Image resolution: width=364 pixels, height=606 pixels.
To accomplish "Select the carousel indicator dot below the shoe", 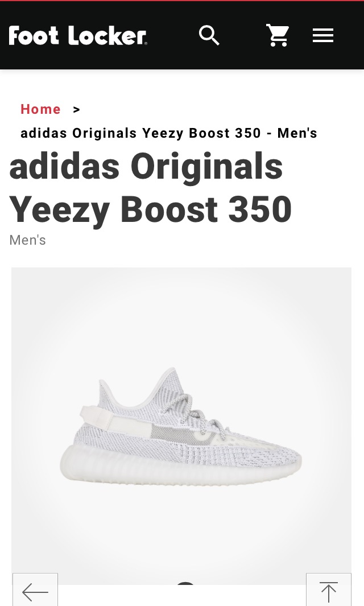I will point(185,583).
